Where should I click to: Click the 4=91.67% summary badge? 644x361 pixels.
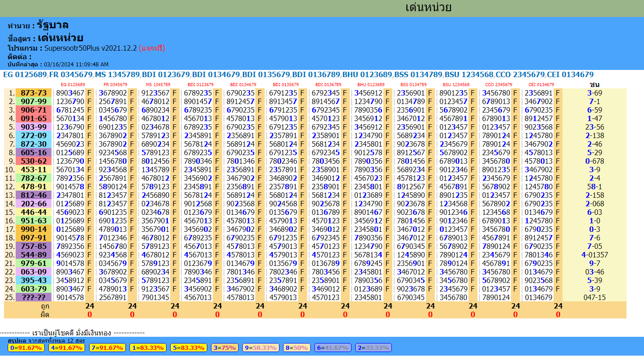pyautogui.click(x=67, y=348)
